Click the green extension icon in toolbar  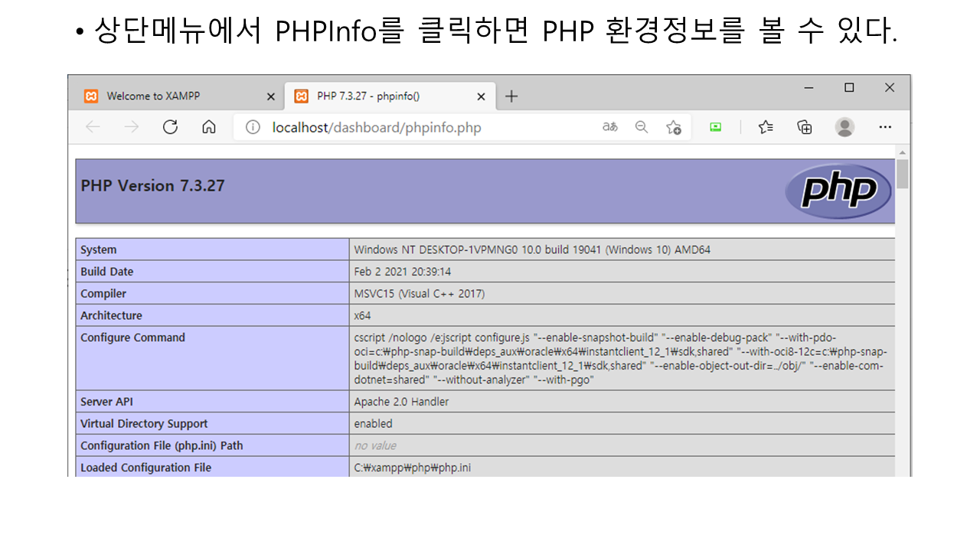(x=715, y=128)
